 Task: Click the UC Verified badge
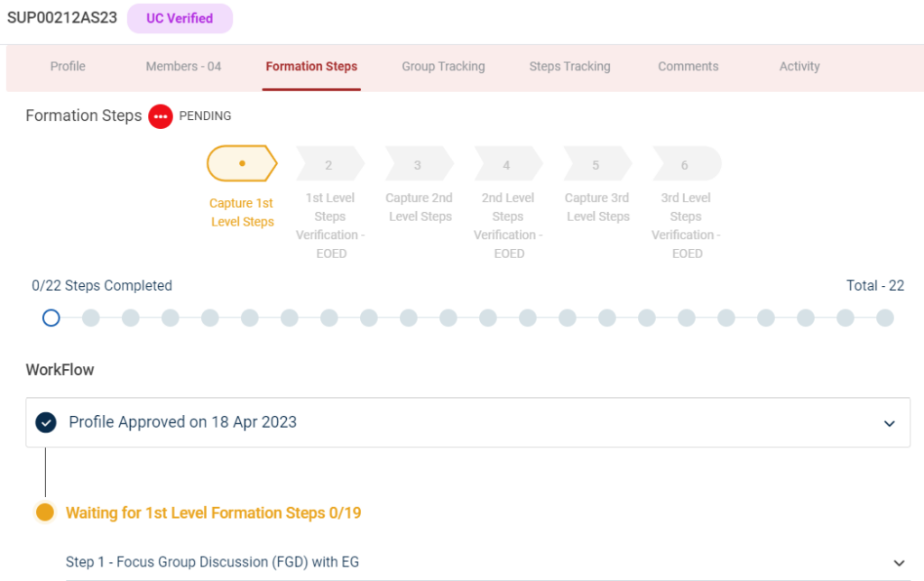180,18
